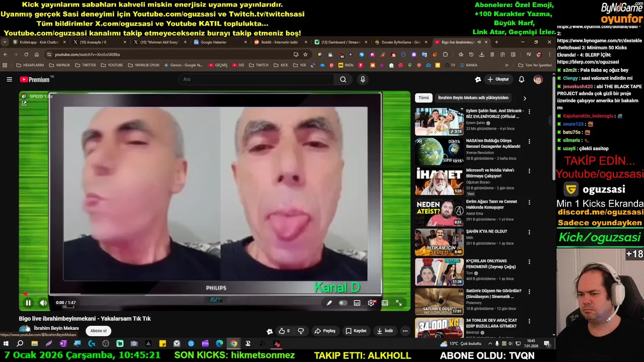The width and height of the screenshot is (644, 362).
Task: Open NASA'nın Bulduğu Dünya video thumbnail
Action: (439, 151)
